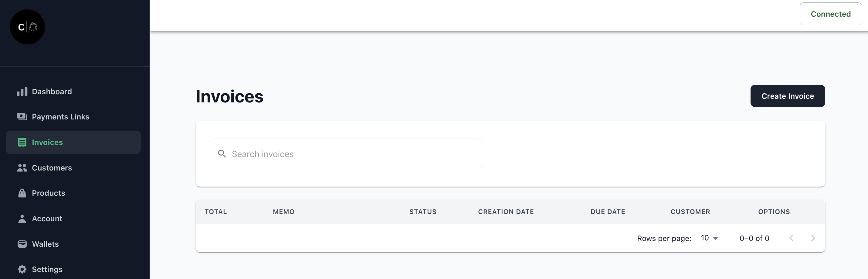Click the Account person icon
The width and height of the screenshot is (868, 279).
pos(22,219)
